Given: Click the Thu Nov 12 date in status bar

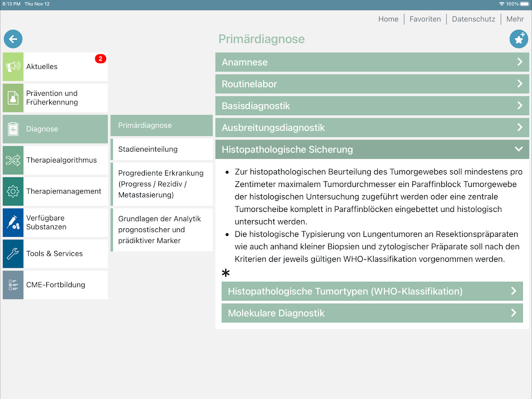Looking at the screenshot, I should [x=37, y=3].
